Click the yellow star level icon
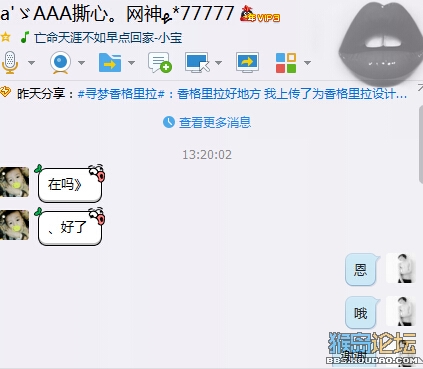Viewport: 423px width, 369px height. [x=5, y=37]
